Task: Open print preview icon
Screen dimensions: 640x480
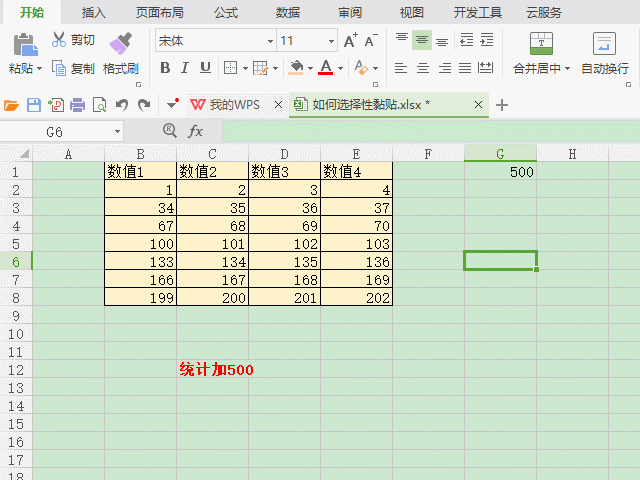Action: pos(100,105)
